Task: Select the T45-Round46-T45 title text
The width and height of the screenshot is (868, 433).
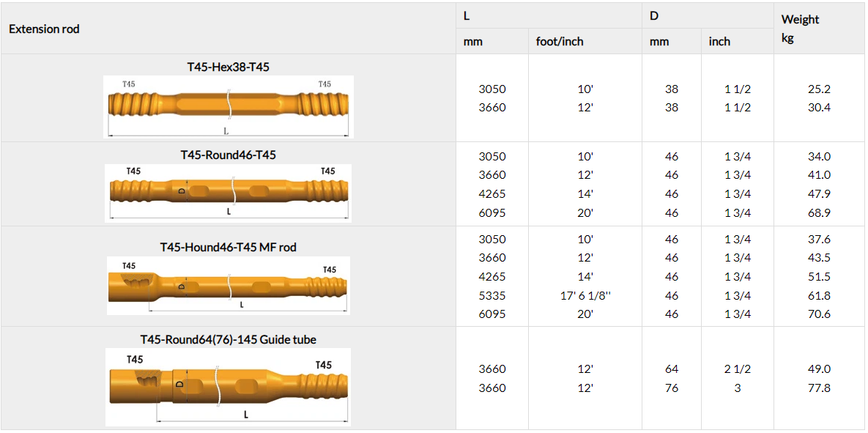Action: [228, 155]
